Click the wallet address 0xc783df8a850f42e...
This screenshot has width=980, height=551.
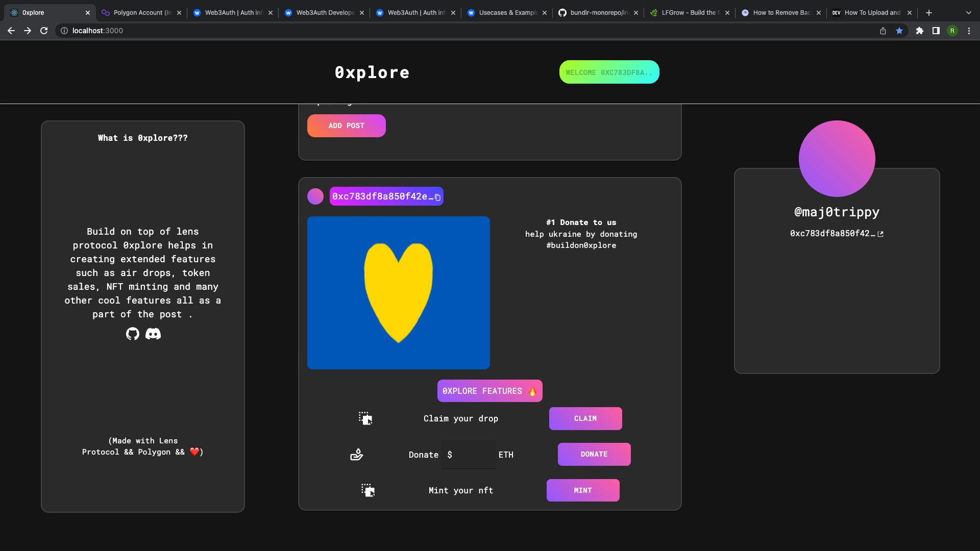click(384, 196)
